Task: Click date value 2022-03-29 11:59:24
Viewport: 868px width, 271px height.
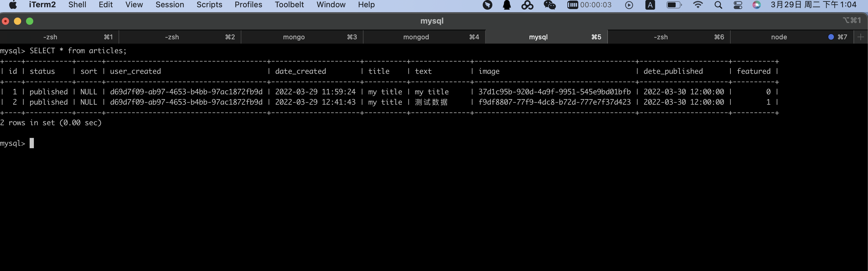Action: click(x=315, y=92)
